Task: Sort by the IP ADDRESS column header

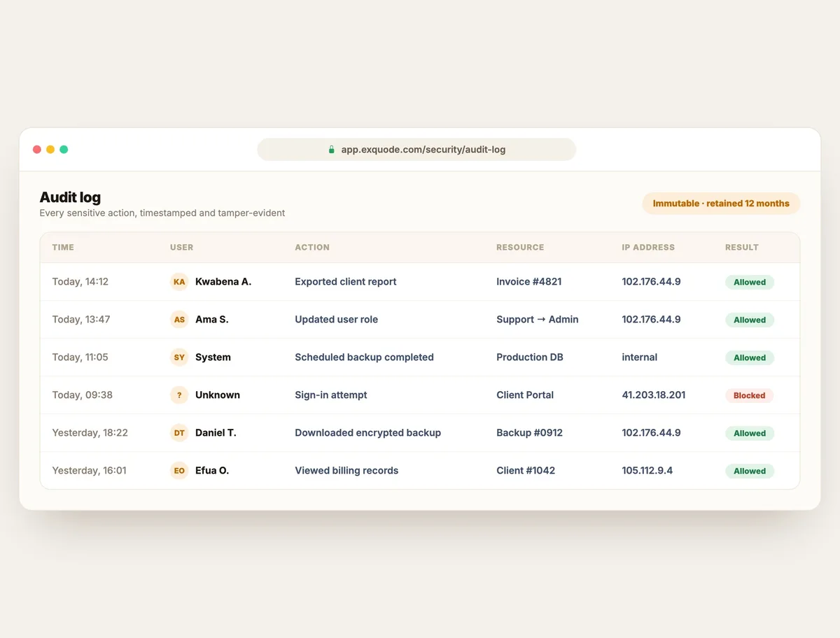Action: click(648, 248)
